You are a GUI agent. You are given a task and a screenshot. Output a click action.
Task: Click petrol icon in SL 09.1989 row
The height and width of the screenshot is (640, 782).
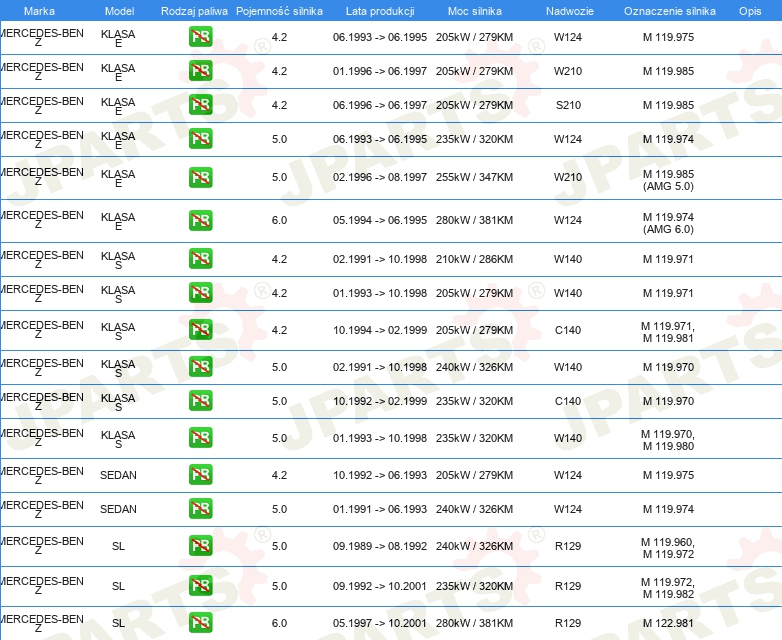(x=200, y=546)
